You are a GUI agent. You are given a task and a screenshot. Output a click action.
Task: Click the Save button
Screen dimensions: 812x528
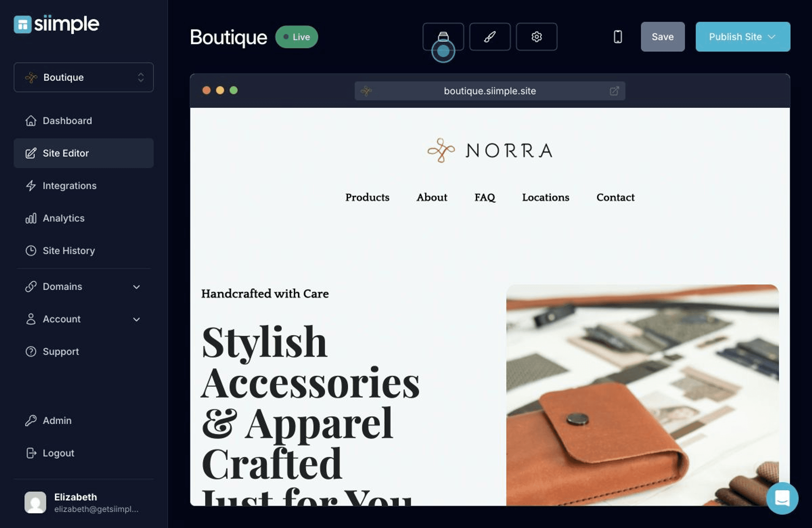(x=662, y=37)
